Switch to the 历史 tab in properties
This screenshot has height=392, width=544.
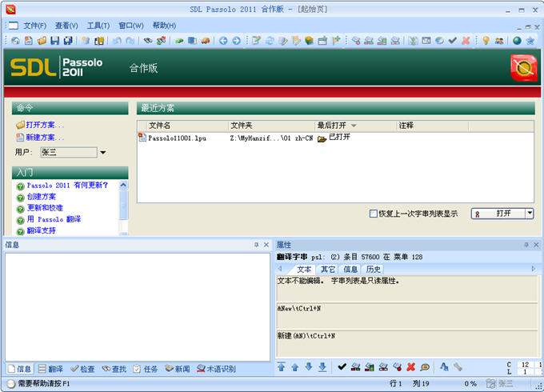click(374, 270)
